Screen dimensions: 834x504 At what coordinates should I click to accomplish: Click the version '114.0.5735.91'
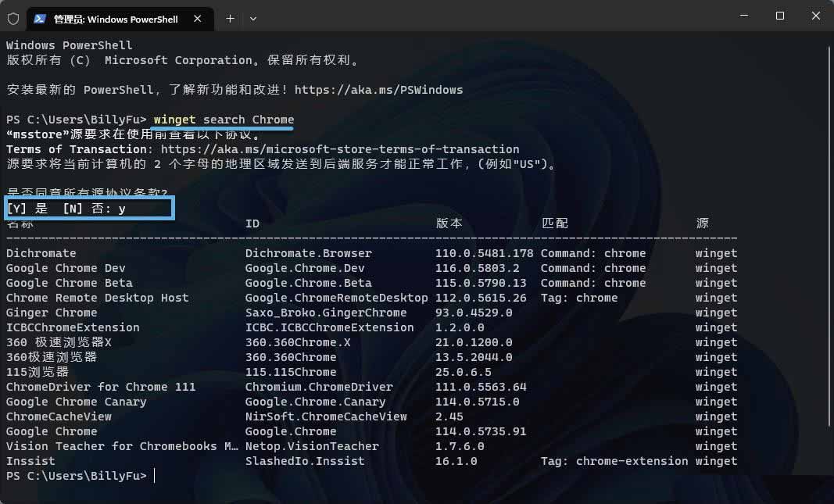(481, 431)
